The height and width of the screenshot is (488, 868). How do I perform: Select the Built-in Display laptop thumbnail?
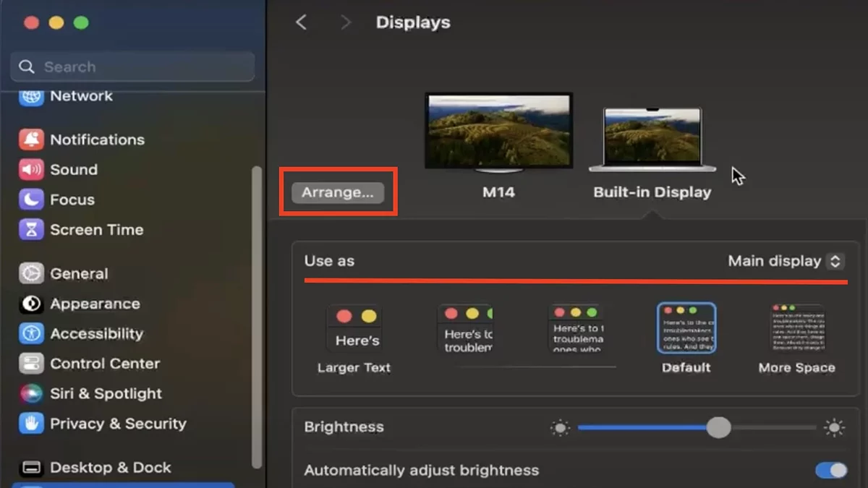652,140
